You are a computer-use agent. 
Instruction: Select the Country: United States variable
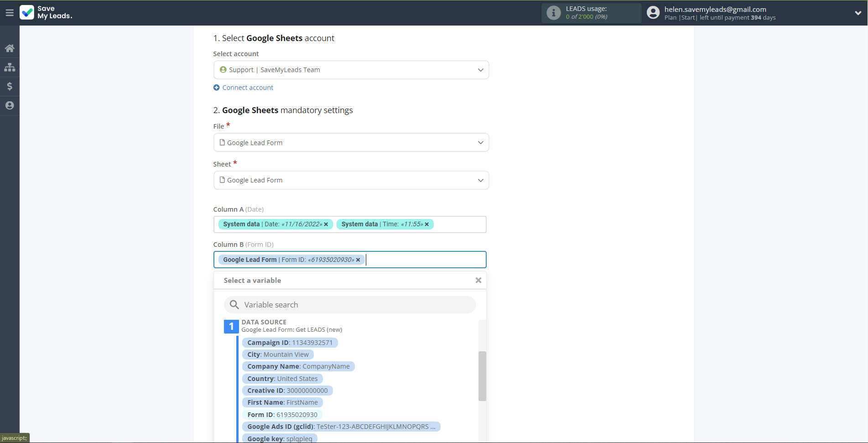coord(282,379)
